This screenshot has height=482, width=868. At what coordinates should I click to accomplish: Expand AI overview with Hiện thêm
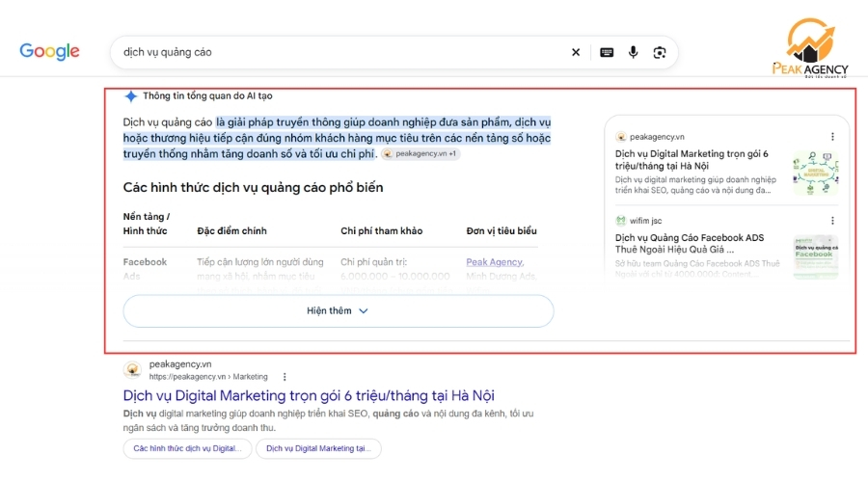tap(339, 311)
